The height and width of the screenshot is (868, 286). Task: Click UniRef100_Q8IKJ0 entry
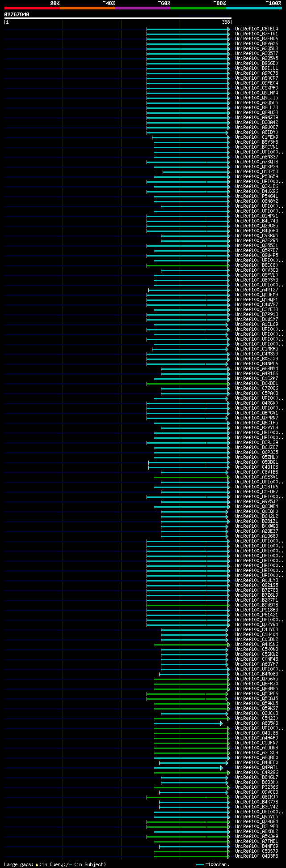[257, 797]
